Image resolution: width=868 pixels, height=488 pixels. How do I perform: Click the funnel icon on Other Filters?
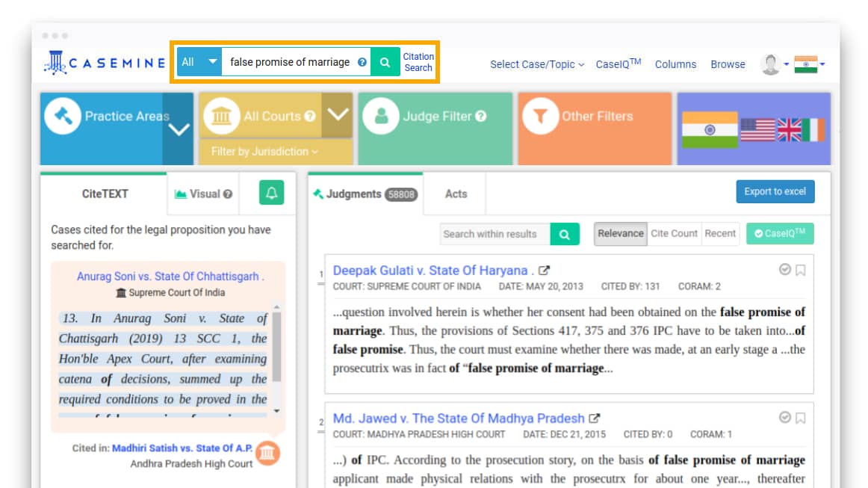[x=541, y=117]
